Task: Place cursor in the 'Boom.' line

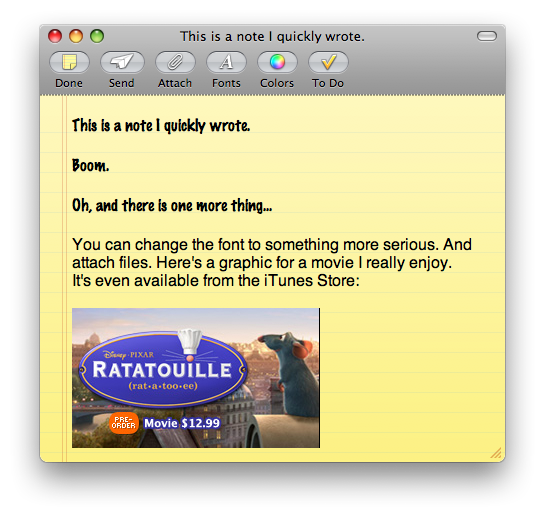Action: pyautogui.click(x=90, y=165)
